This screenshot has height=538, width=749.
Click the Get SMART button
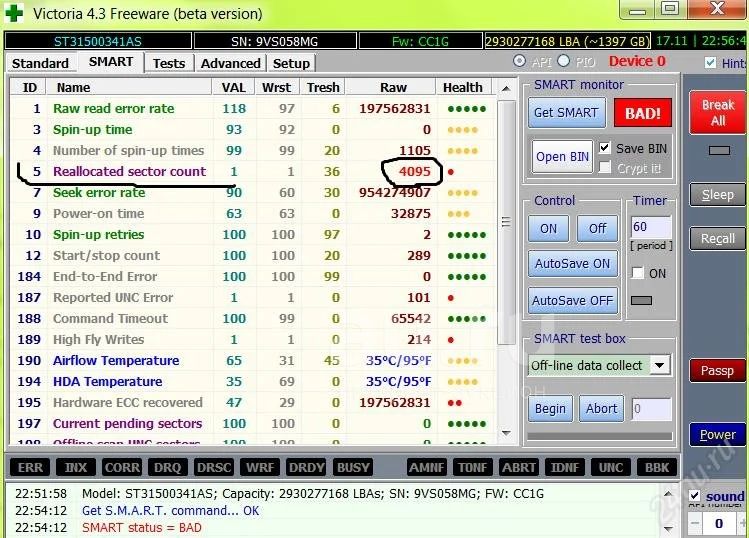pyautogui.click(x=565, y=113)
